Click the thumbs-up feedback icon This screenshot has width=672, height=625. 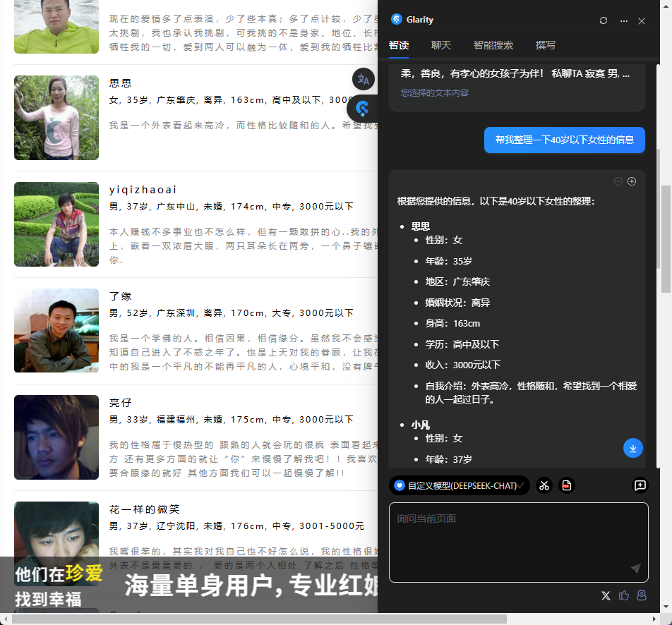click(624, 595)
